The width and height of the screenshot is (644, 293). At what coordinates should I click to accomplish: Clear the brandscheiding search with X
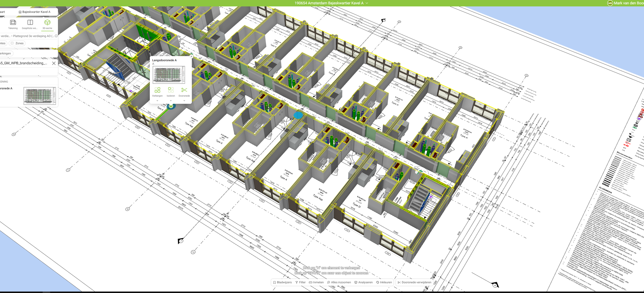(x=54, y=63)
